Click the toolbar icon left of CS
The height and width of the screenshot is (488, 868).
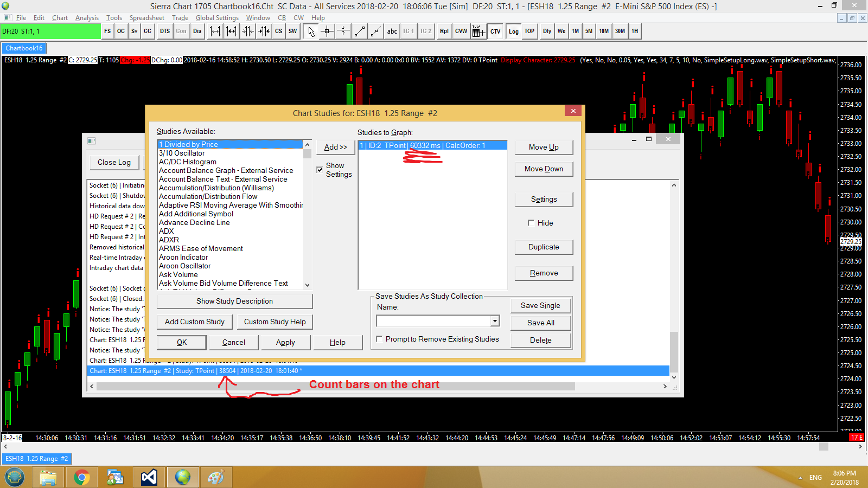coord(264,31)
